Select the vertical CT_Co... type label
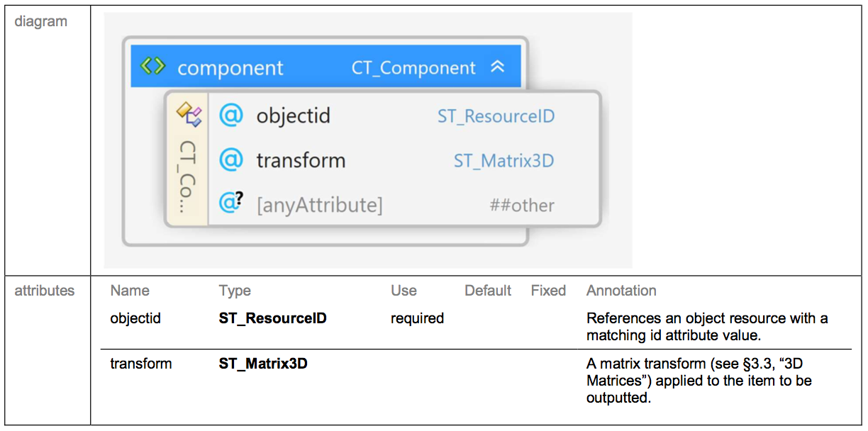 (x=188, y=176)
